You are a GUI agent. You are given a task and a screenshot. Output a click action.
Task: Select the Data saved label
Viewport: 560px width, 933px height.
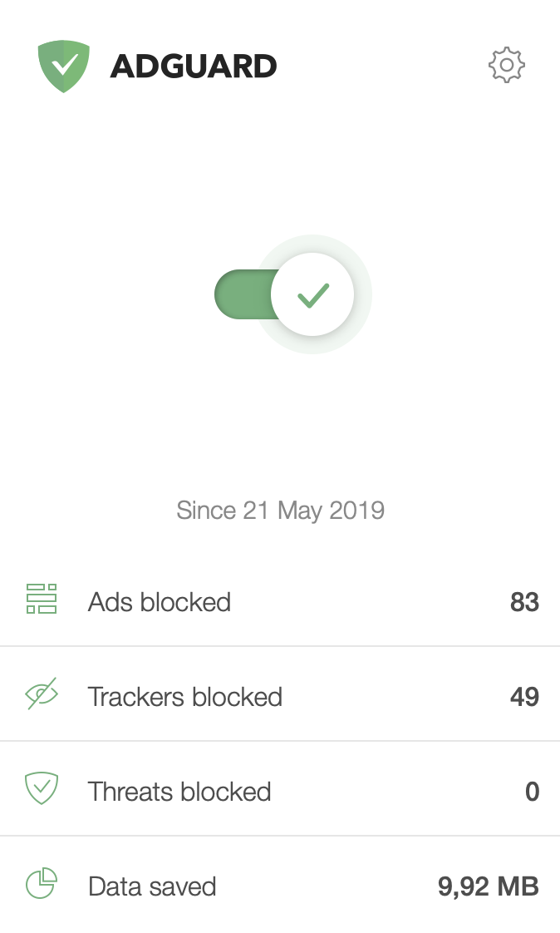(x=152, y=886)
